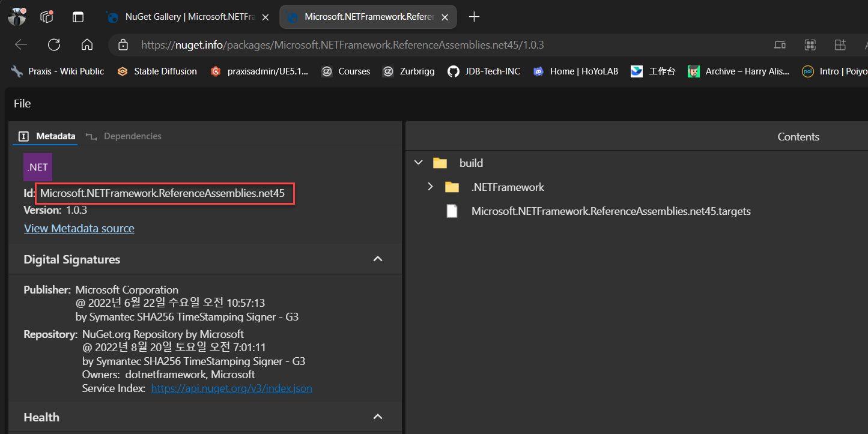Expand the .NETFramework folder chevron
Viewport: 868px width, 434px height.
[430, 187]
